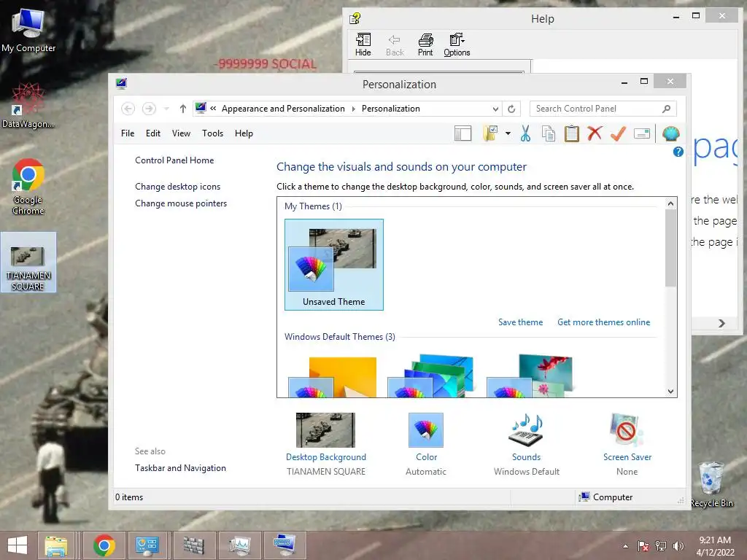Open the View menu
Screen dimensions: 747x560
point(181,133)
